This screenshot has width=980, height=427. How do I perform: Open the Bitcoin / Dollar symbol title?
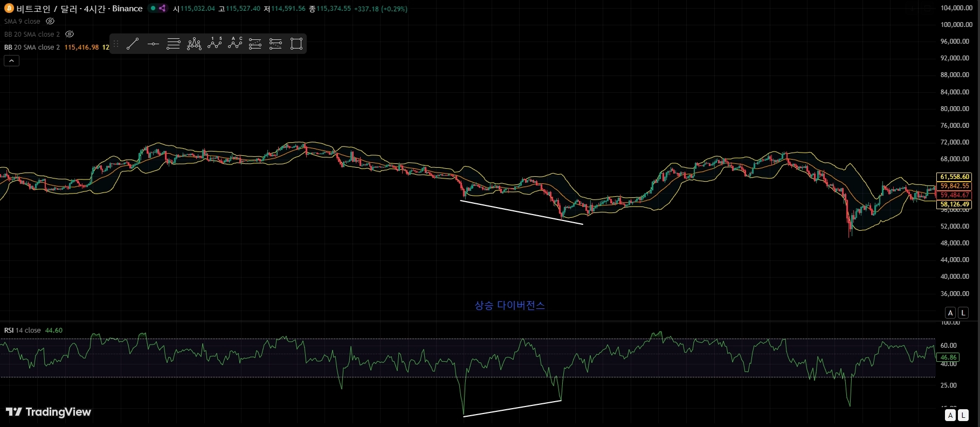click(79, 9)
